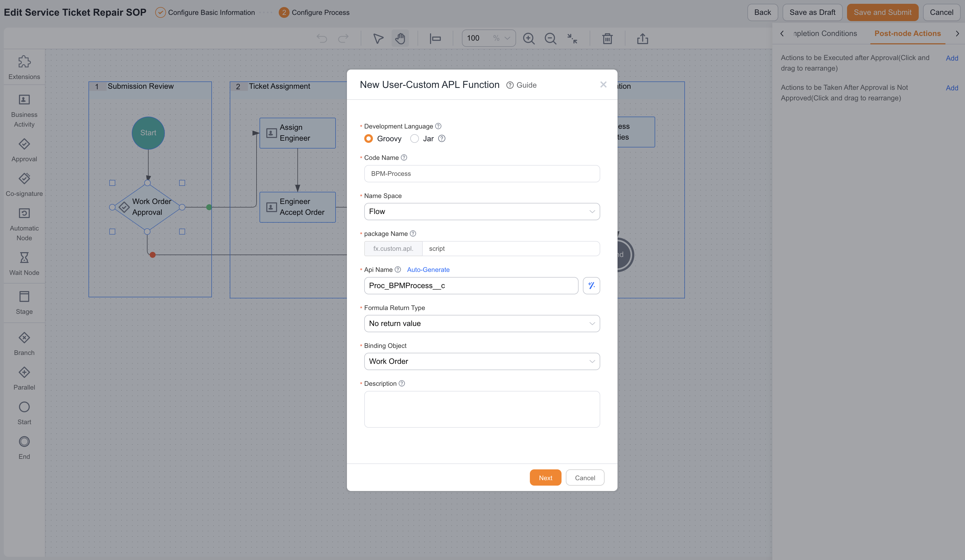
Task: Click the help icon beside Api Name label
Action: 398,269
